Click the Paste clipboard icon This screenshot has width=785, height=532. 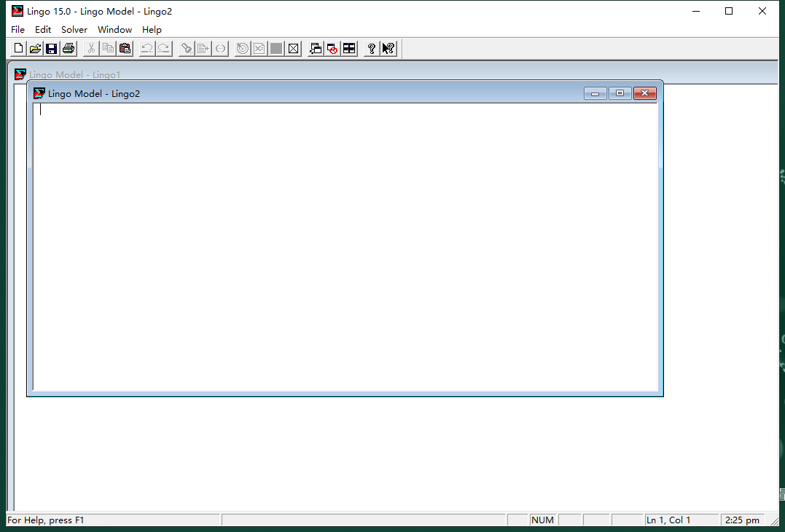[125, 49]
